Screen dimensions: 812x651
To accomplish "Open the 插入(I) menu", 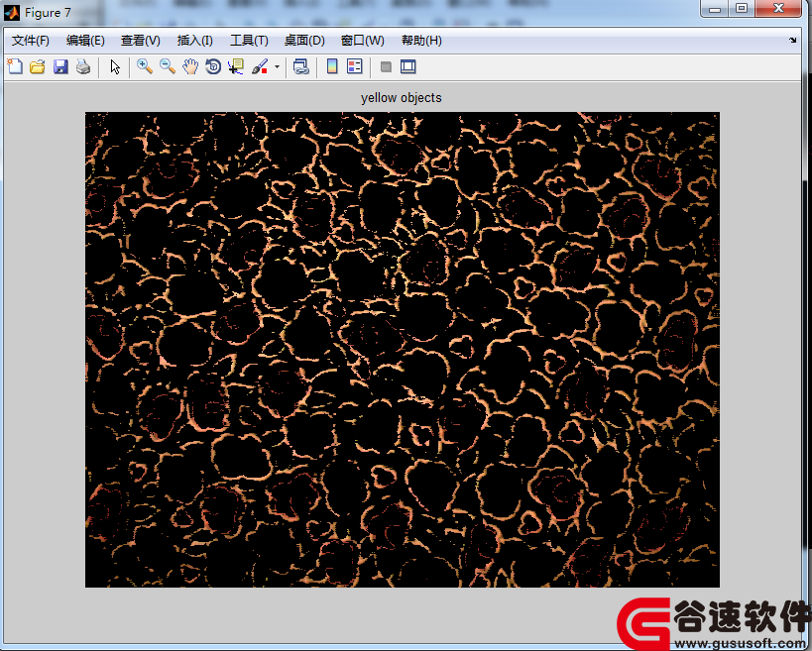I will click(194, 41).
